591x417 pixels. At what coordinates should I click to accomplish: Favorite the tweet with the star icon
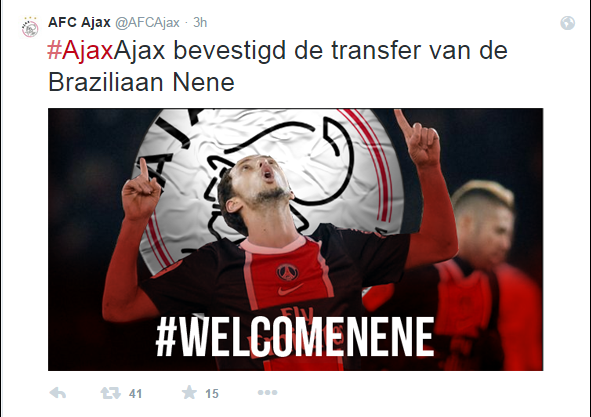pos(189,392)
